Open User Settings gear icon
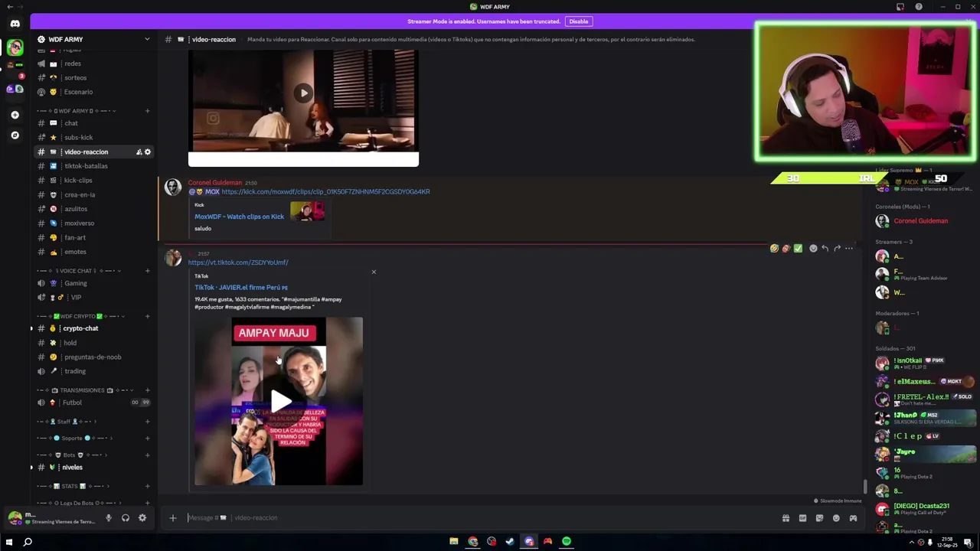This screenshot has width=980, height=551. click(x=142, y=518)
